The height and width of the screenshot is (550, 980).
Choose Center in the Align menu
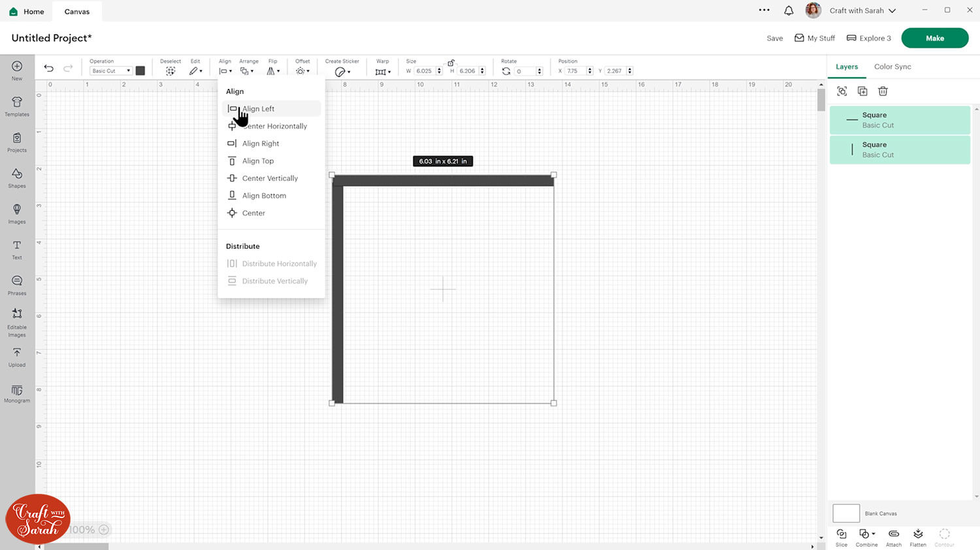[271, 213]
